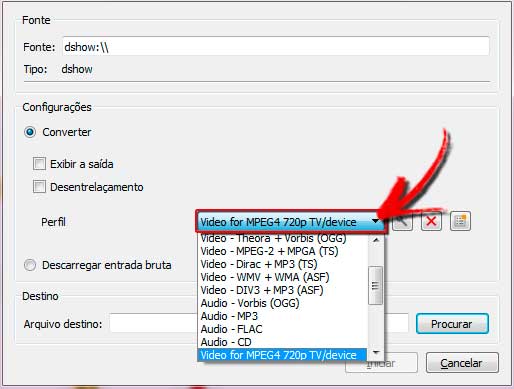Viewport: 514px width, 389px height.
Task: Select the Converter radio button
Action: [30, 132]
